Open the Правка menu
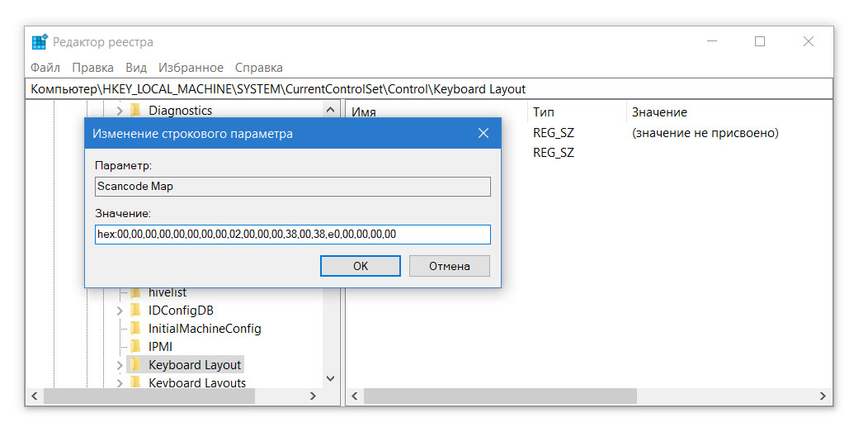 93,68
